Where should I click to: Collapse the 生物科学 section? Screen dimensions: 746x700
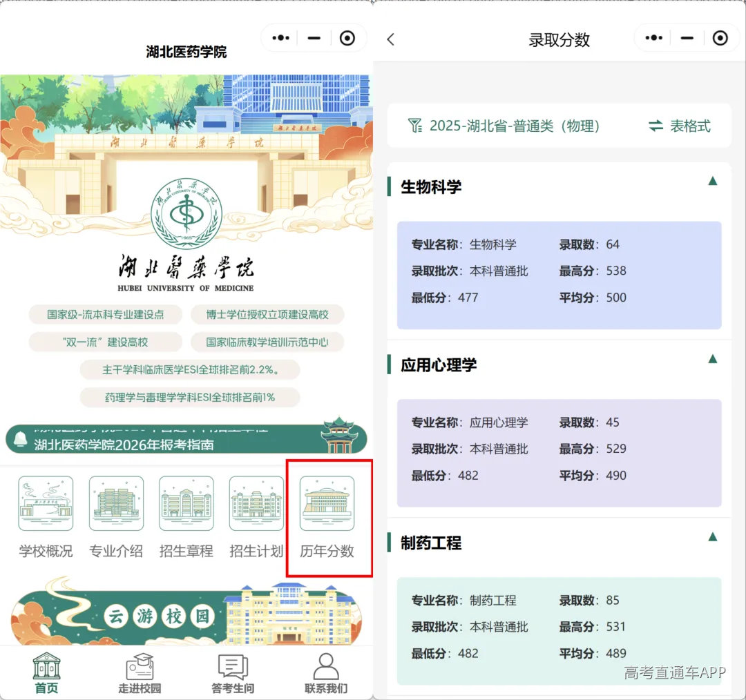pos(713,181)
